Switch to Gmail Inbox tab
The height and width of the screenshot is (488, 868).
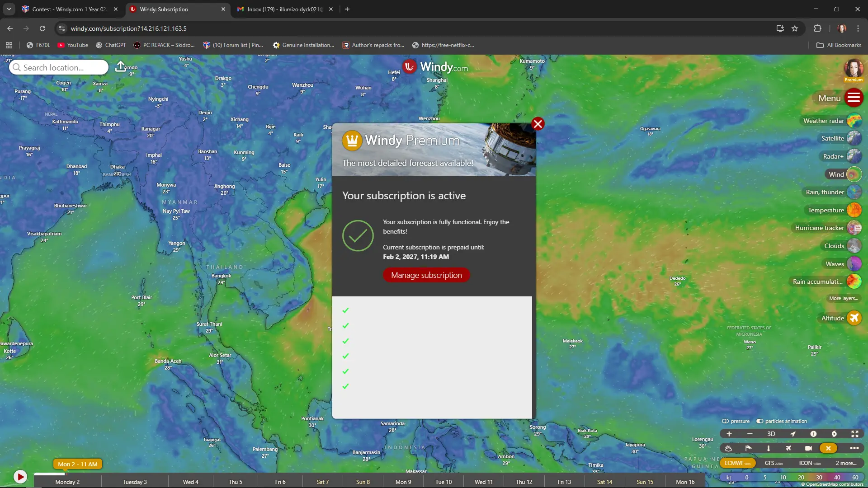(284, 9)
